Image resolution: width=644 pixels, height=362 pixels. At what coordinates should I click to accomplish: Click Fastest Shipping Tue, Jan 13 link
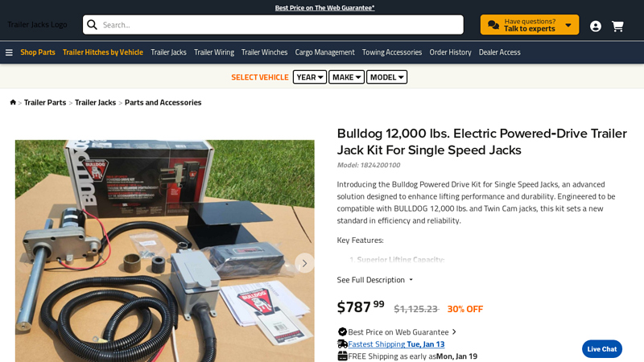pyautogui.click(x=396, y=344)
